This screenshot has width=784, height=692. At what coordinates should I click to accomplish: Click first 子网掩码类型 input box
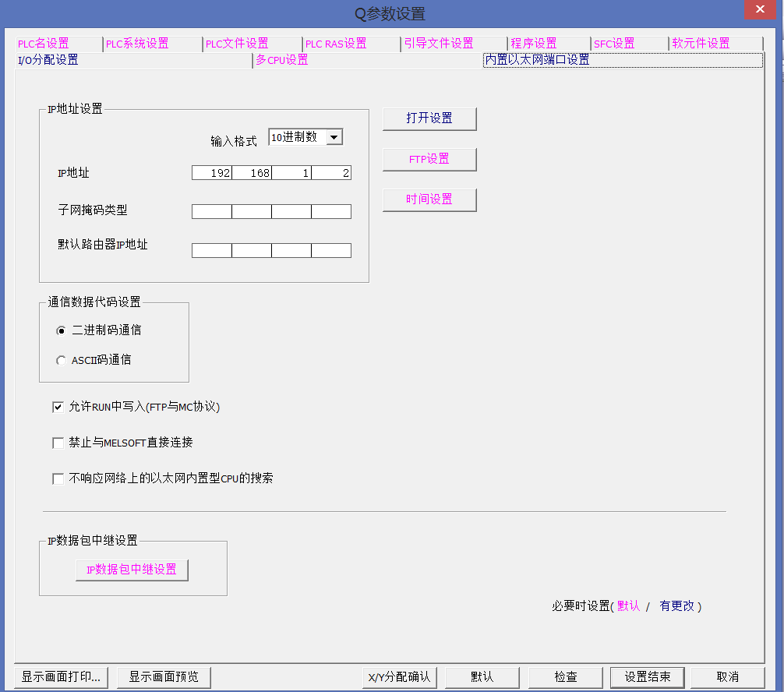[x=212, y=211]
